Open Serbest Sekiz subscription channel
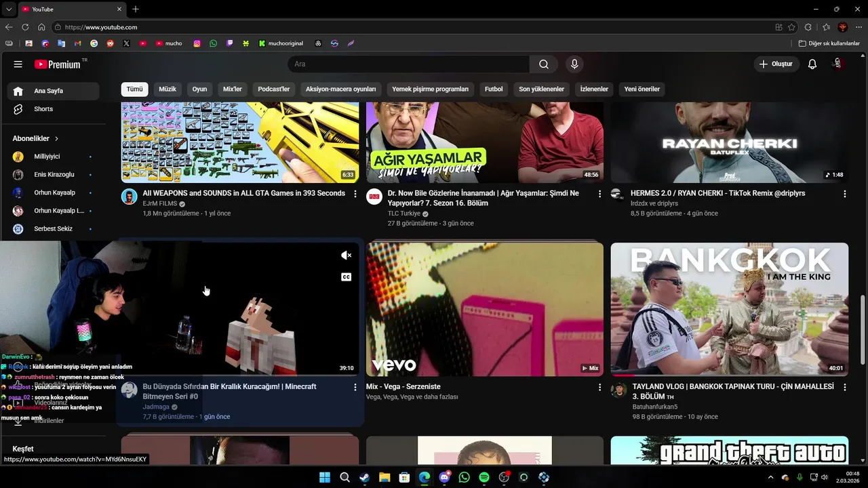This screenshot has height=488, width=868. [54, 229]
